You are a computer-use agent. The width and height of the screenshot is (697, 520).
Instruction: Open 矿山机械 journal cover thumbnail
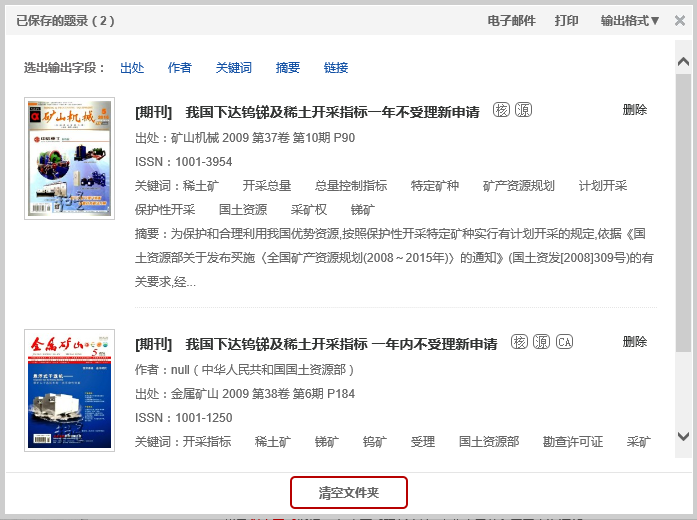pyautogui.click(x=70, y=158)
